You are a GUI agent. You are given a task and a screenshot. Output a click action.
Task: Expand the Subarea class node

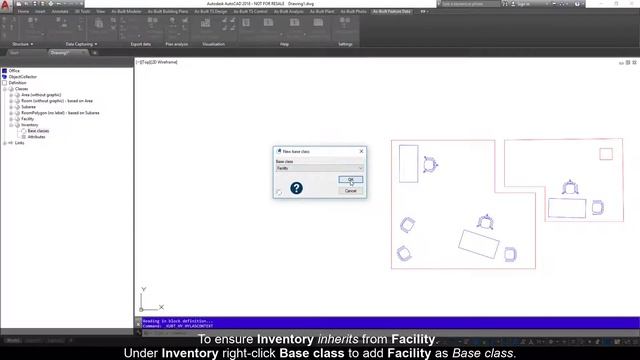coord(11,107)
